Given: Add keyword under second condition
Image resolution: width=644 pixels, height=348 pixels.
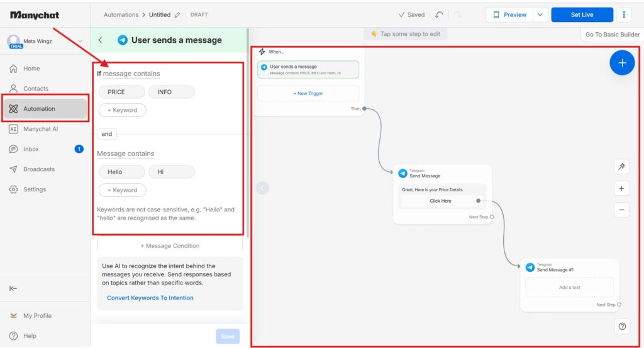Looking at the screenshot, I should (x=123, y=190).
